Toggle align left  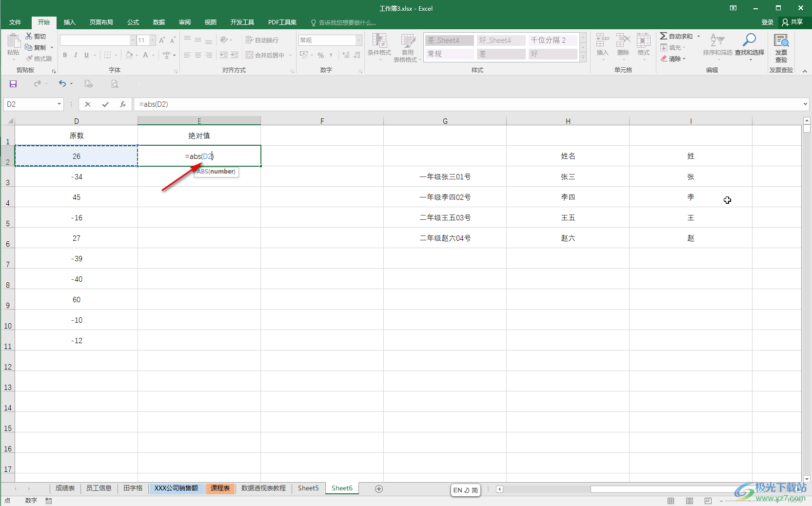click(187, 55)
